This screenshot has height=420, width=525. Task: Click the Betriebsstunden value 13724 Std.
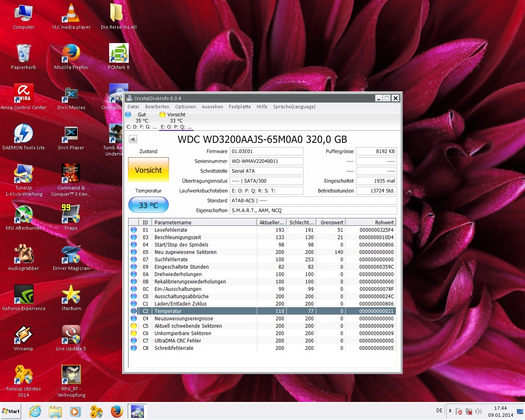point(377,191)
